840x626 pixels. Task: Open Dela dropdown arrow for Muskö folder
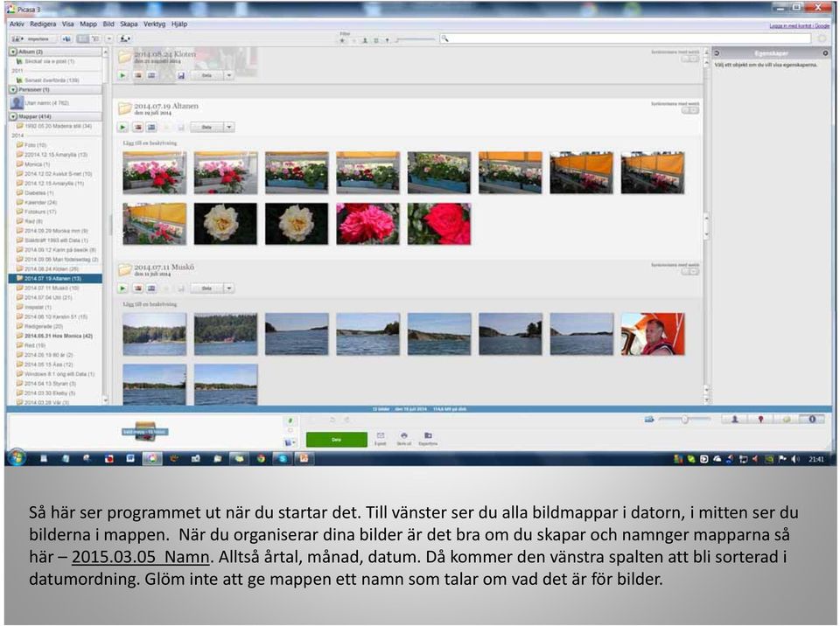228,289
